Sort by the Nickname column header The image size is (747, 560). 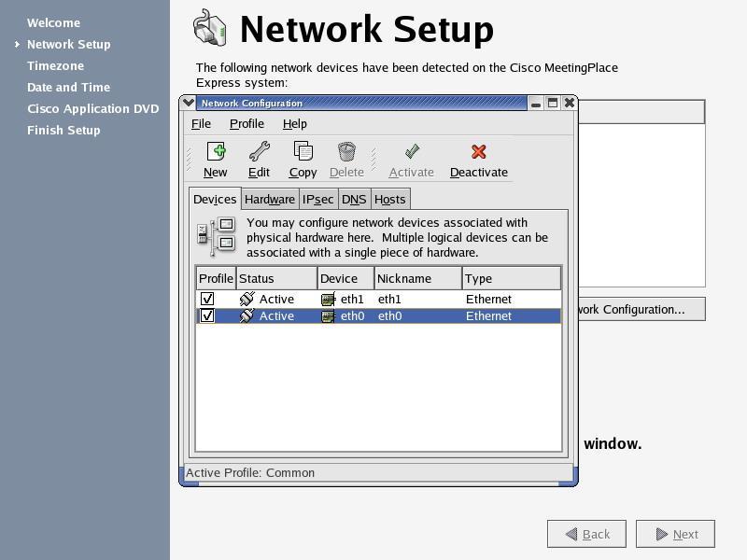418,278
